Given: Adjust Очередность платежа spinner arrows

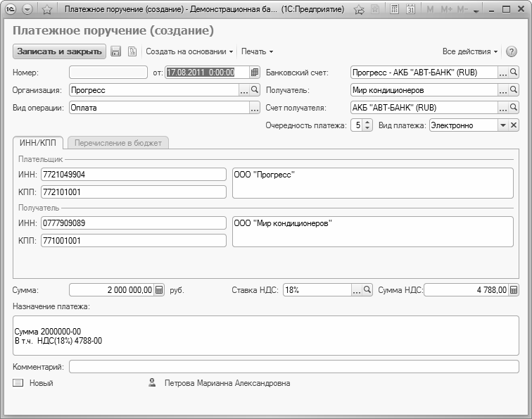Looking at the screenshot, I should pyautogui.click(x=367, y=125).
